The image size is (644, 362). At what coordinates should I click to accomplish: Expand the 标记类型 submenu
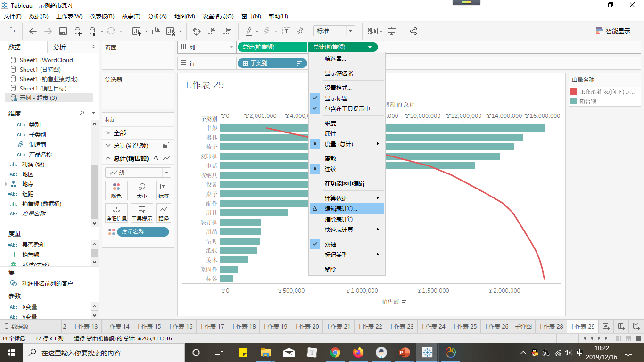[x=347, y=255]
